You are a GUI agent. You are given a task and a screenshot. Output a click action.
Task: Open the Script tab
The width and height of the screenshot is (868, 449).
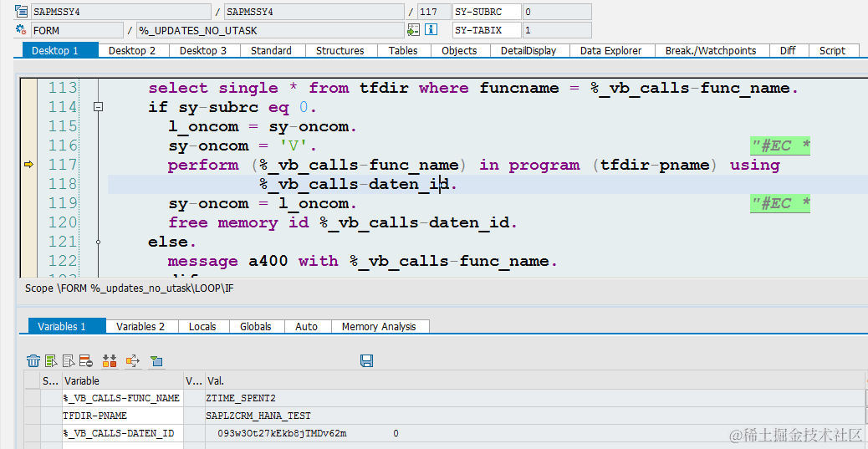tap(832, 50)
